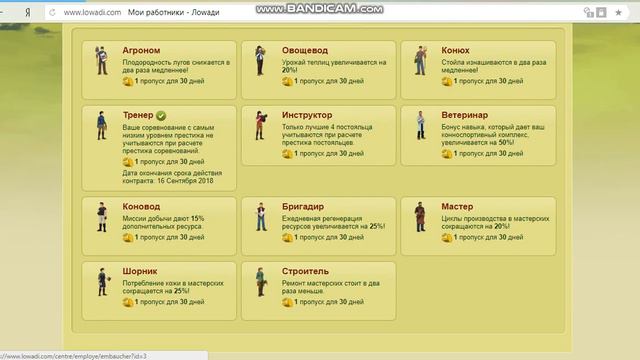Screen dimensions: 640x360
Task: Open the Мастер title link
Action: (x=457, y=207)
